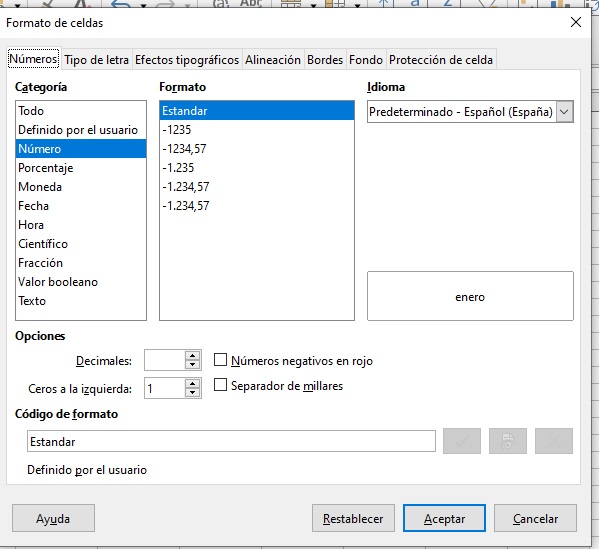Select Definido por el usuario category
599x549 pixels.
(x=81, y=130)
